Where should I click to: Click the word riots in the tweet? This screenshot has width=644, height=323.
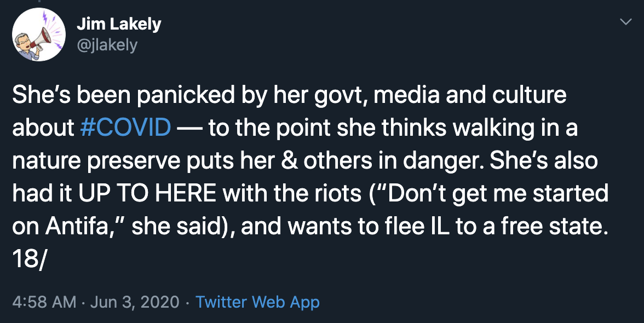pos(336,193)
